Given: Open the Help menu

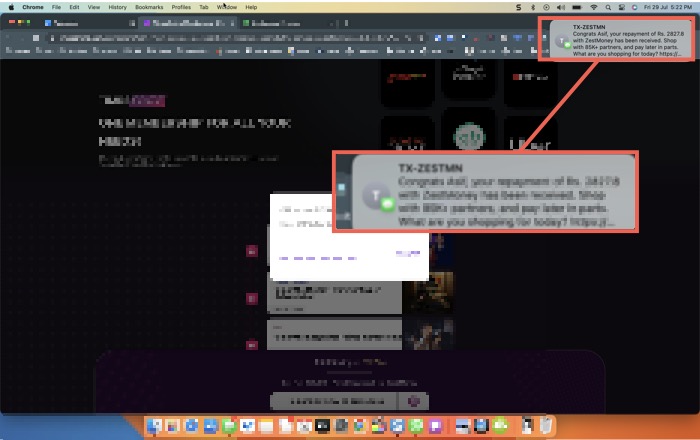Looking at the screenshot, I should 251,7.
